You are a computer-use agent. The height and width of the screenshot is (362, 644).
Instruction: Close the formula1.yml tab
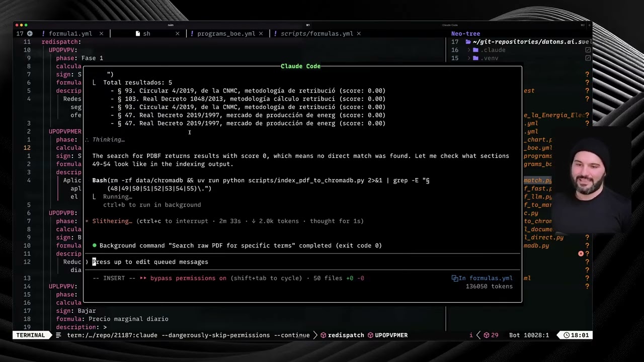[x=101, y=34]
